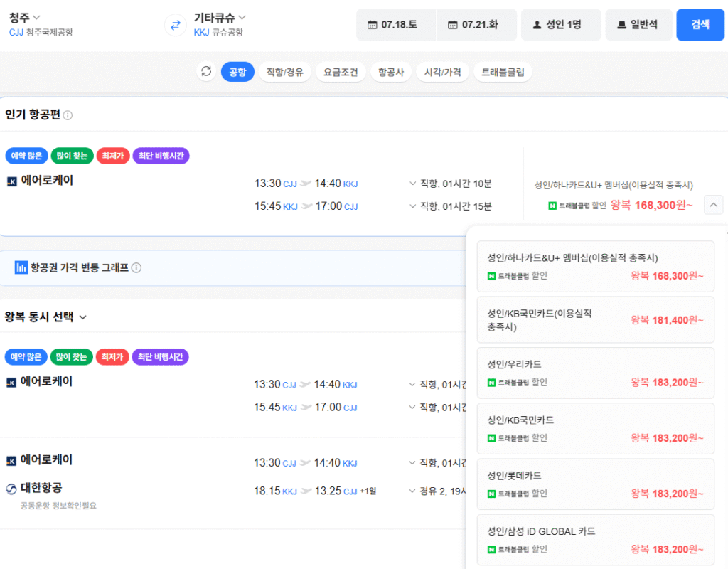Click 트래블클럽 N icon in 우리카드 fare
The height and width of the screenshot is (569, 728).
coord(491,383)
